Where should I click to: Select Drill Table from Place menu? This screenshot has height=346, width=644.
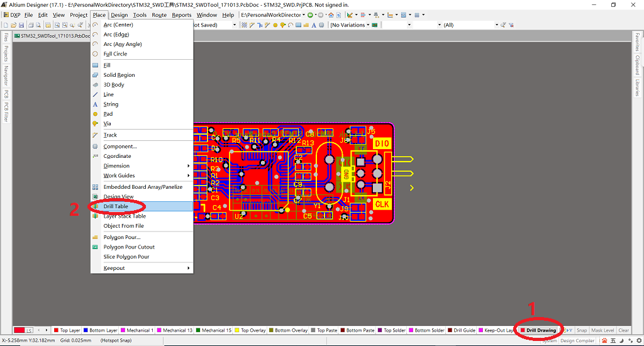(142, 206)
